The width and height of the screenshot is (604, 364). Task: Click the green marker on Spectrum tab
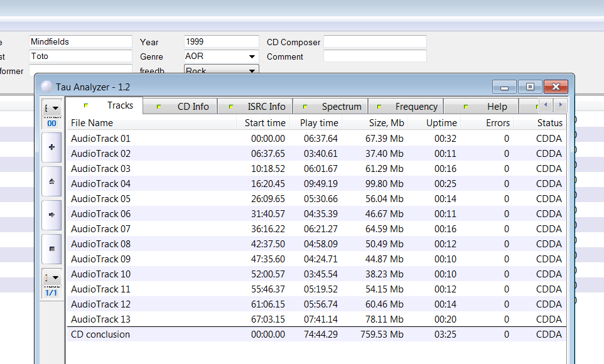[305, 107]
